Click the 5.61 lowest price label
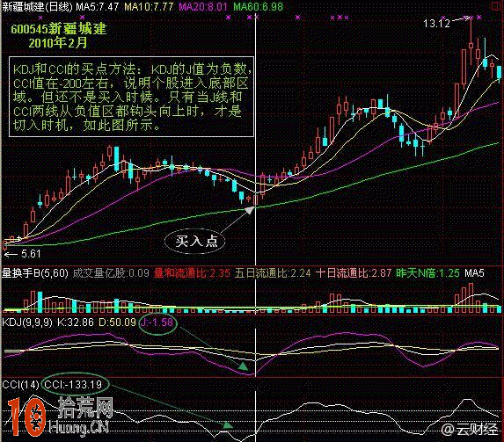 pyautogui.click(x=31, y=254)
